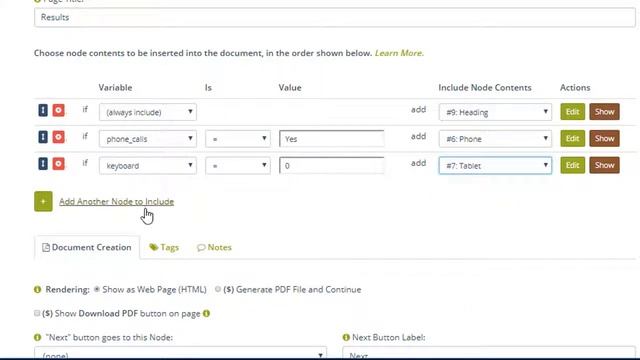This screenshot has width=640, height=360.
Task: Open the operator dropdown in phone_calls row
Action: coord(238,139)
